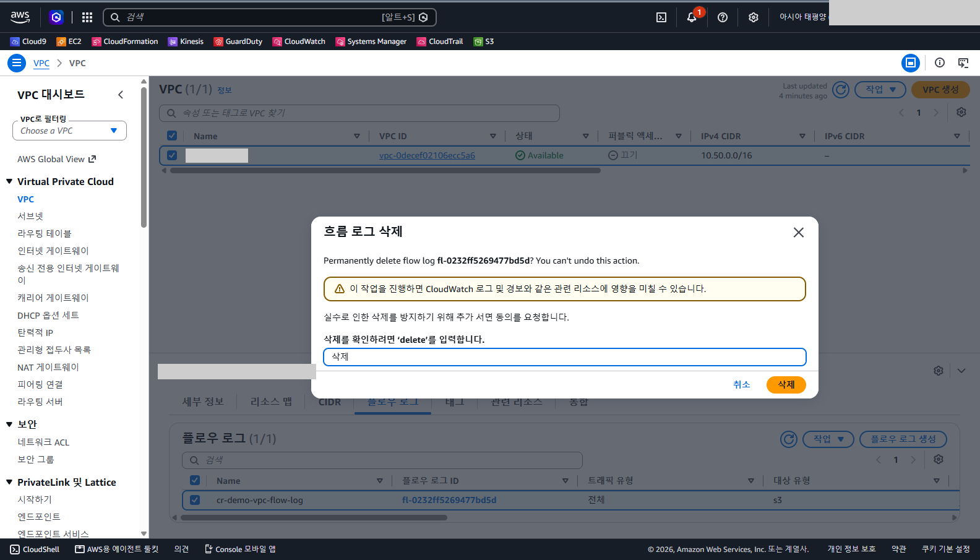Image resolution: width=980 pixels, height=560 pixels.
Task: Refresh the flow logs list
Action: tap(789, 439)
